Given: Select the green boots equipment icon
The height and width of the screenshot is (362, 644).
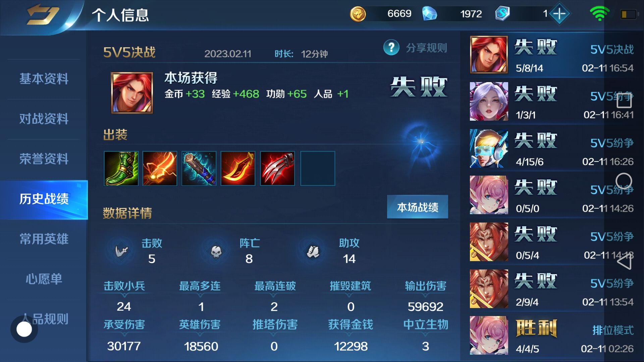Looking at the screenshot, I should (121, 168).
